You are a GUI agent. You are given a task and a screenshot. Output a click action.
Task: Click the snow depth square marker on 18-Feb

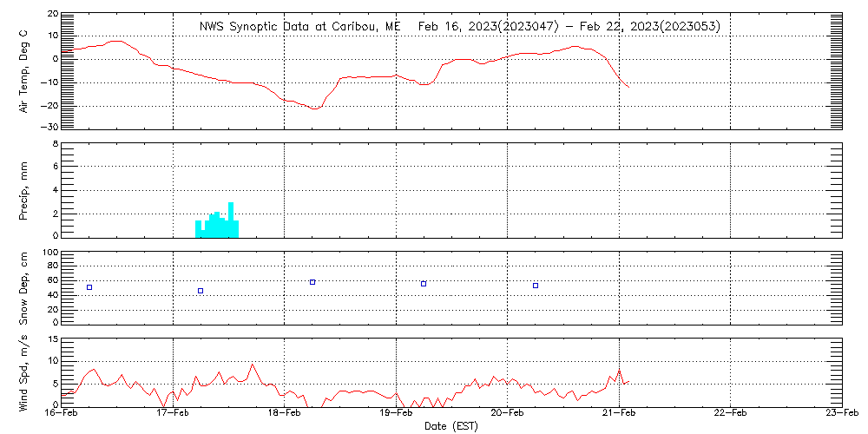[312, 282]
